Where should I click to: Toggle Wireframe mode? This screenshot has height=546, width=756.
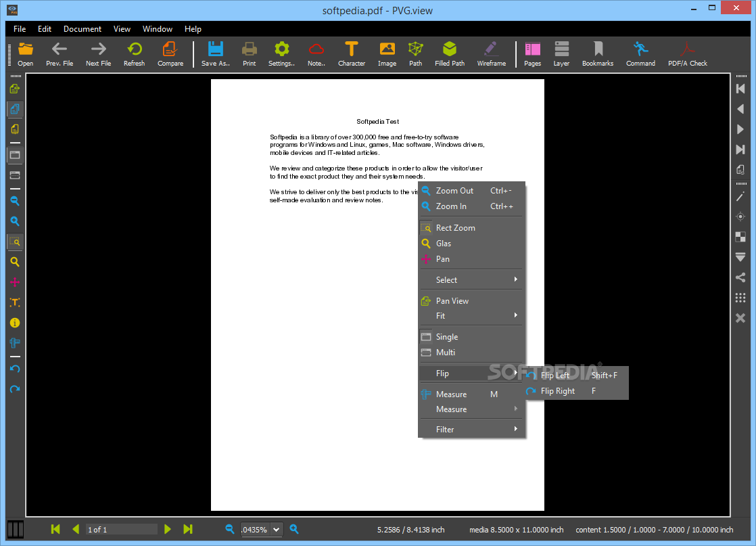pos(492,54)
